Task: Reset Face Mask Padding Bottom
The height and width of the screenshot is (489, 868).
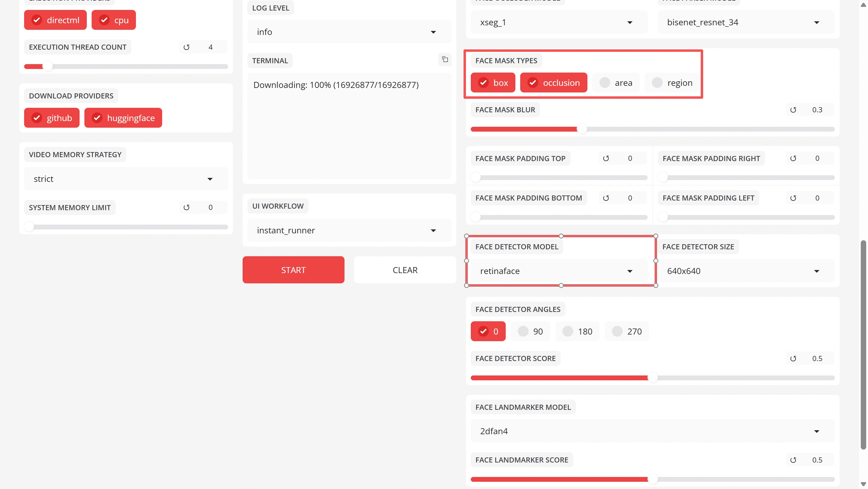Action: (606, 198)
